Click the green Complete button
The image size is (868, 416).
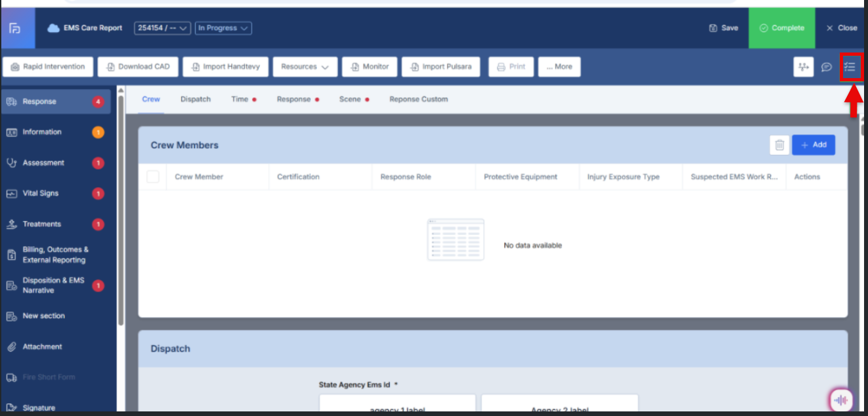[781, 28]
